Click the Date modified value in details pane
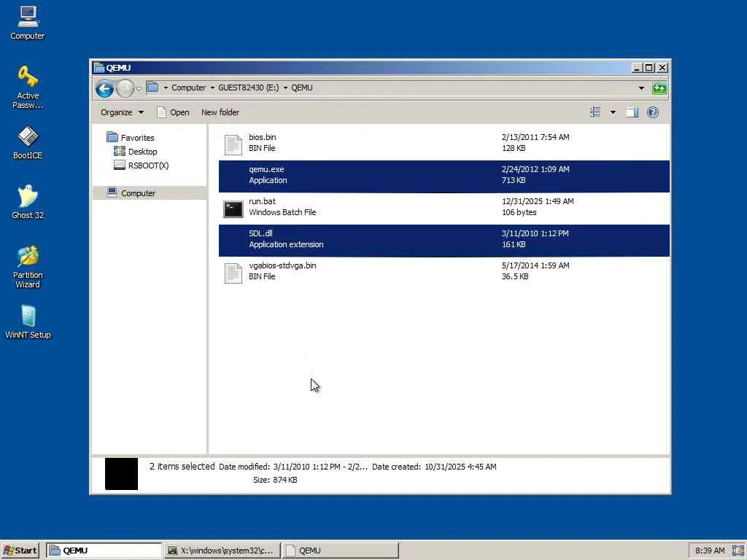747x560 pixels. click(320, 467)
